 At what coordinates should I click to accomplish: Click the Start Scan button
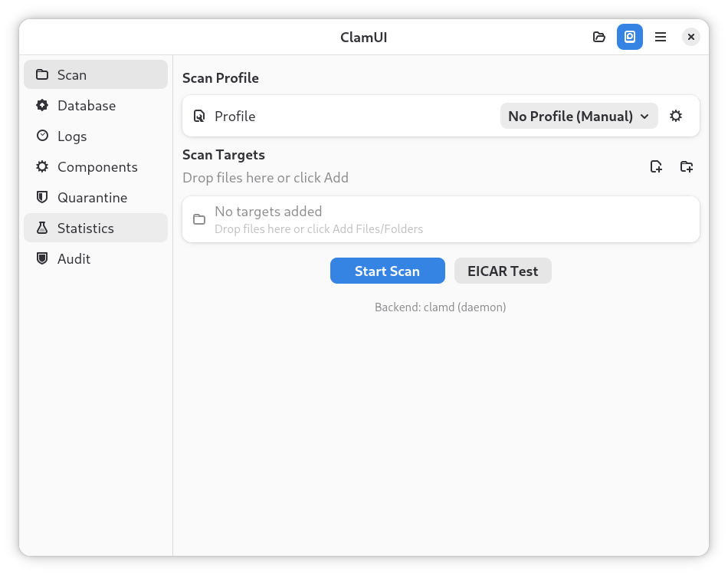pos(387,271)
